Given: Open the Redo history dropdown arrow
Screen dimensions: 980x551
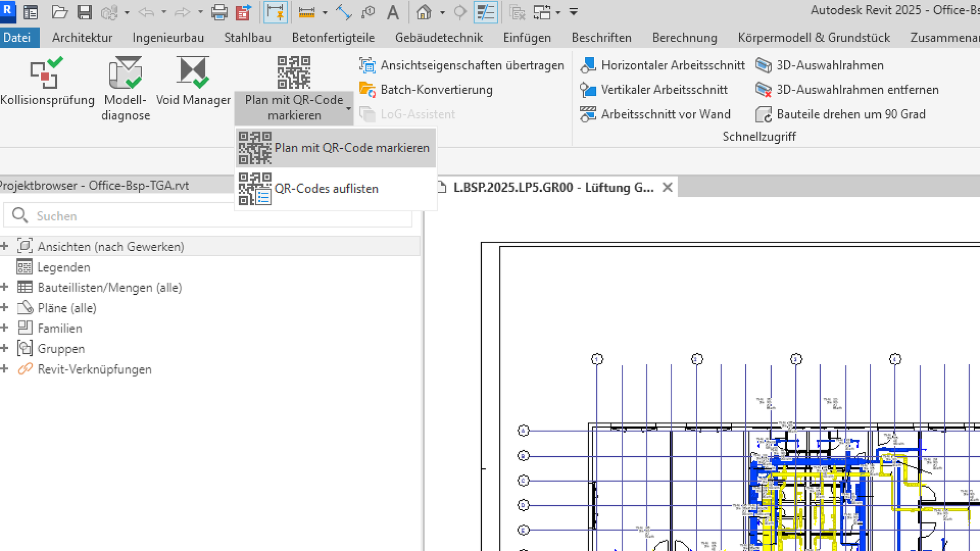Looking at the screenshot, I should click(x=200, y=12).
